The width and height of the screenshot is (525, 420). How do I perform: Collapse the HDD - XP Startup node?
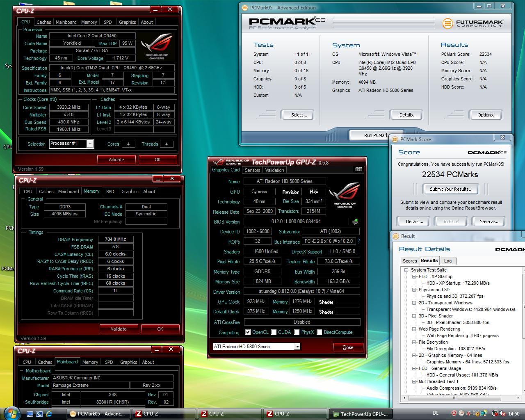point(414,276)
